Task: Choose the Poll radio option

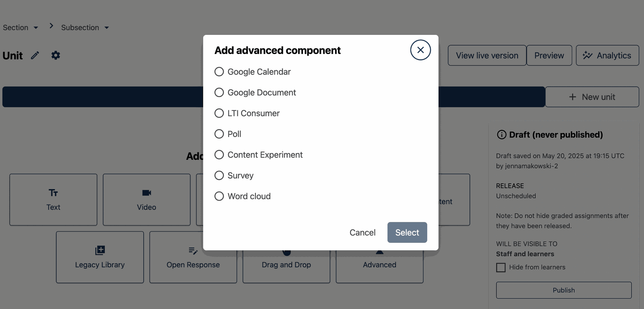Action: click(x=219, y=134)
